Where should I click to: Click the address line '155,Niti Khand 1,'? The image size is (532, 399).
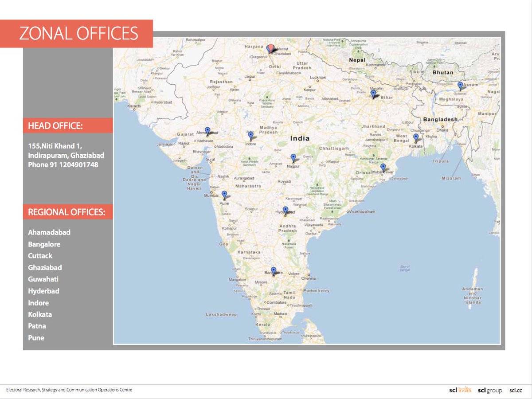[55, 146]
